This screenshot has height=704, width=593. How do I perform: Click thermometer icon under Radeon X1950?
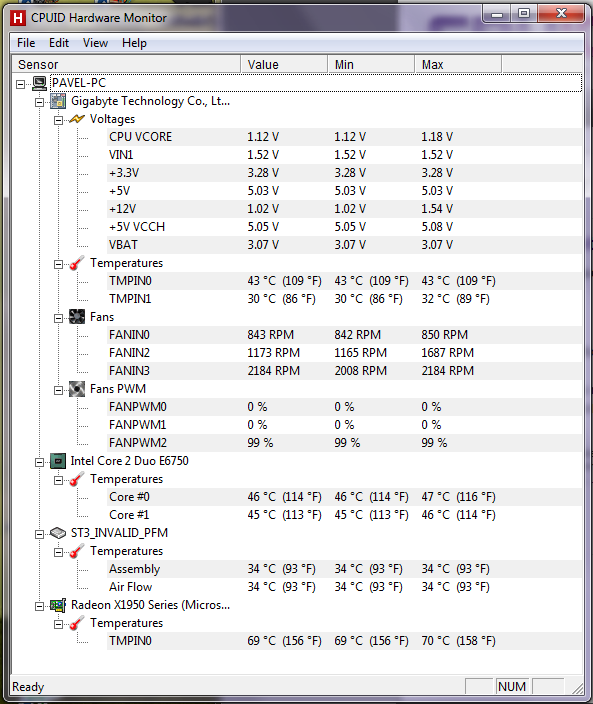pos(77,623)
